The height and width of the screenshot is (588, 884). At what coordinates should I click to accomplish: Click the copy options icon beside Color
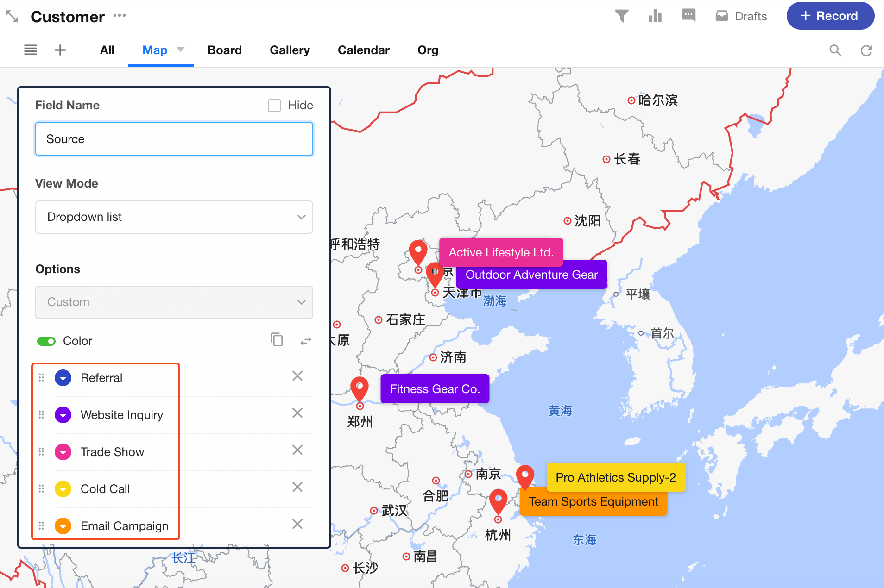point(277,340)
